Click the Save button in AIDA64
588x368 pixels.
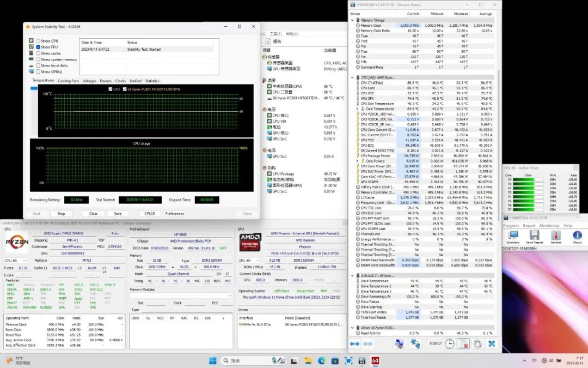pos(118,213)
